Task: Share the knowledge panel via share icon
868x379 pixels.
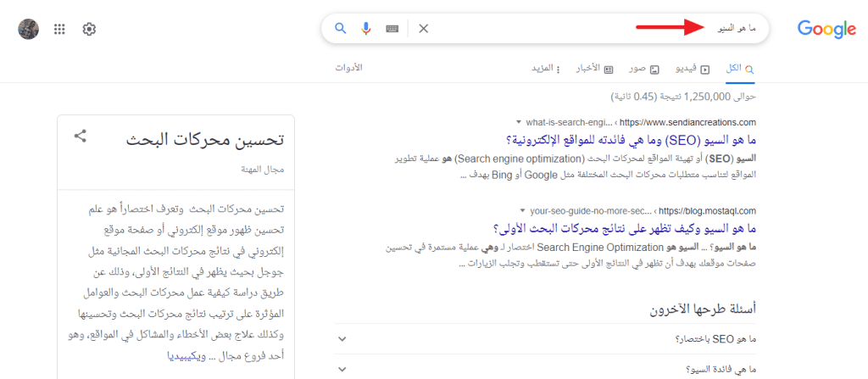Action: [x=81, y=136]
